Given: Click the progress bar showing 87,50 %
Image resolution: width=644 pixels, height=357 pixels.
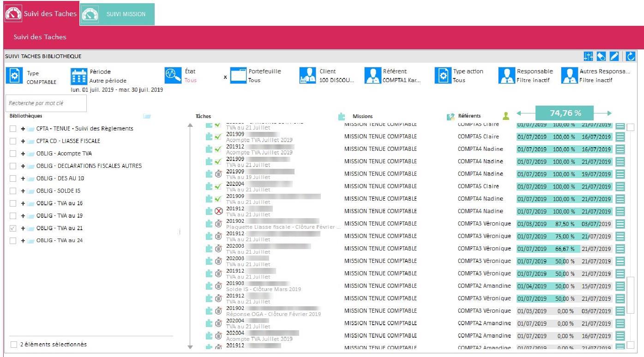Looking at the screenshot, I should coord(565,224).
